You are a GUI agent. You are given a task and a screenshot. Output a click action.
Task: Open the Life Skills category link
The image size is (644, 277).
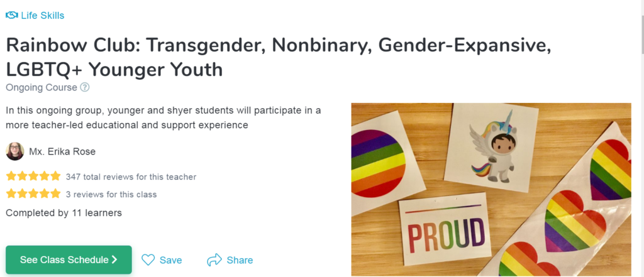click(x=43, y=15)
